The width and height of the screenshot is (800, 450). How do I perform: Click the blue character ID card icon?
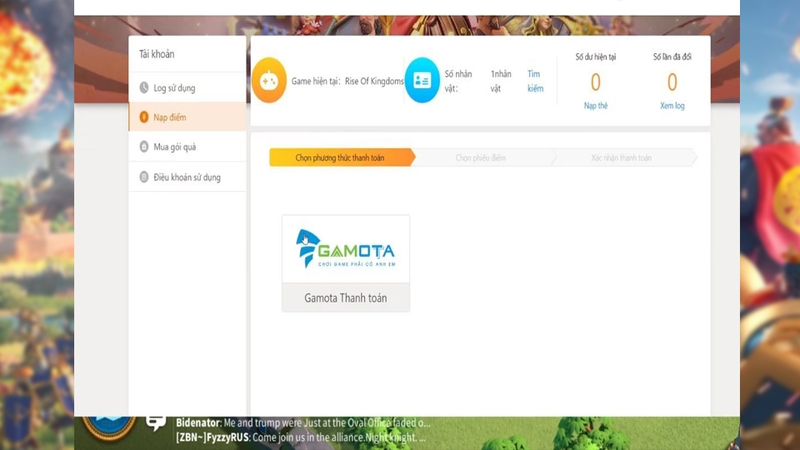[x=422, y=81]
